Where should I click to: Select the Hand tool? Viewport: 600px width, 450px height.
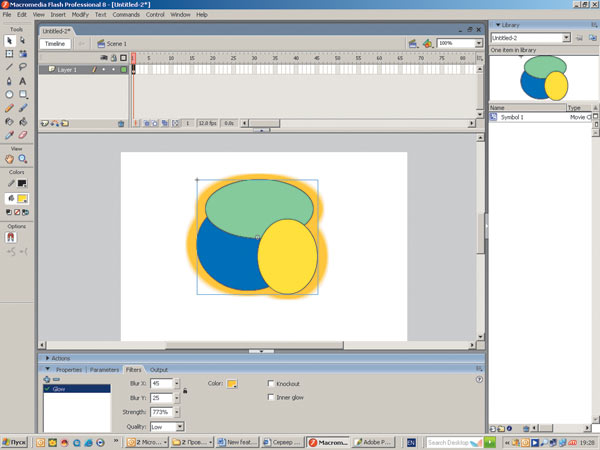point(9,159)
